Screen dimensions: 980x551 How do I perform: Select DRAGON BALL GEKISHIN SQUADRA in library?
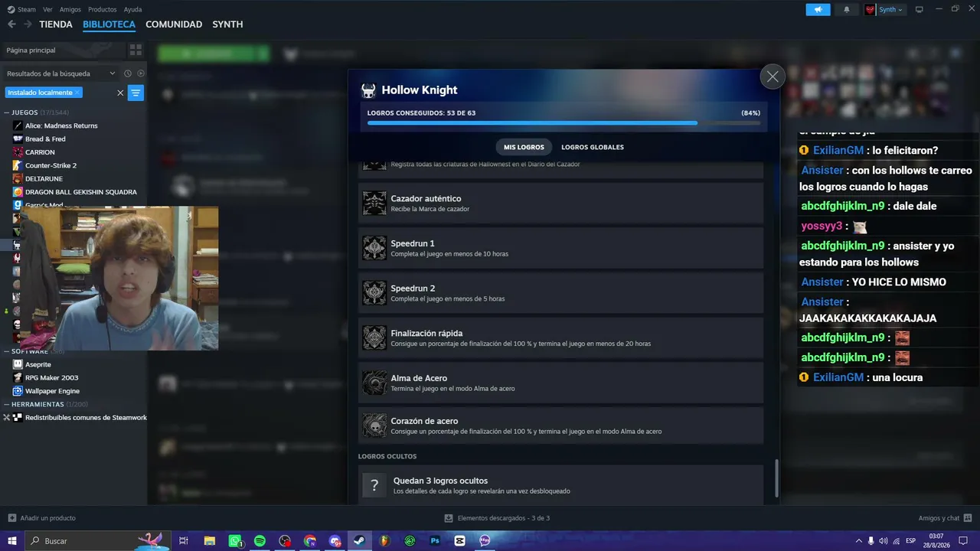pos(81,192)
